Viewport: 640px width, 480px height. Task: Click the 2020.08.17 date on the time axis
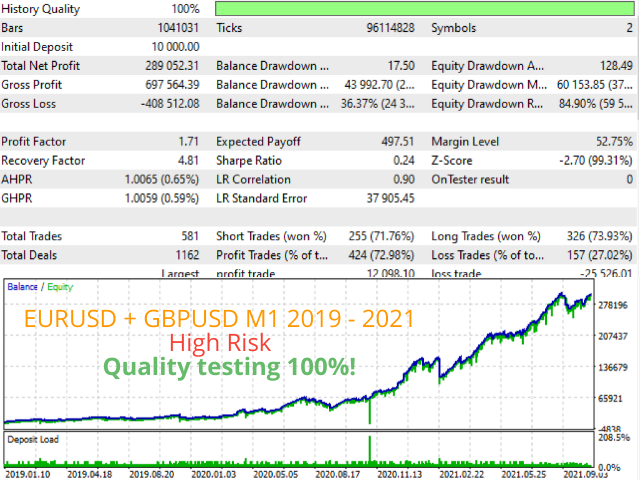click(x=338, y=475)
